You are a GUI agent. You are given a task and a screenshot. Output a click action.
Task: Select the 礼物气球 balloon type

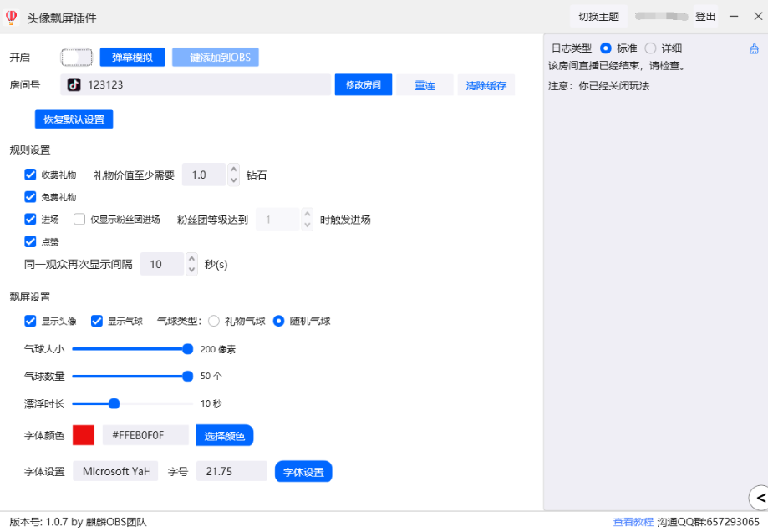click(x=214, y=321)
